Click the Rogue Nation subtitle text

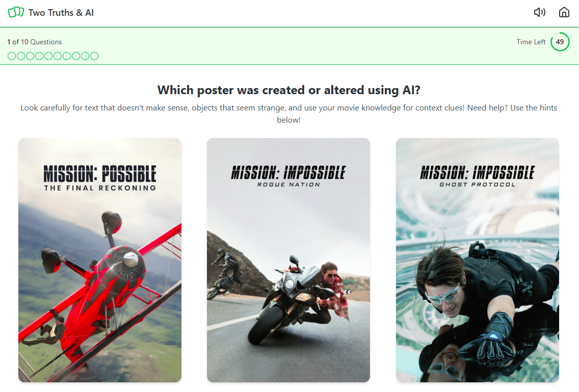pos(288,184)
